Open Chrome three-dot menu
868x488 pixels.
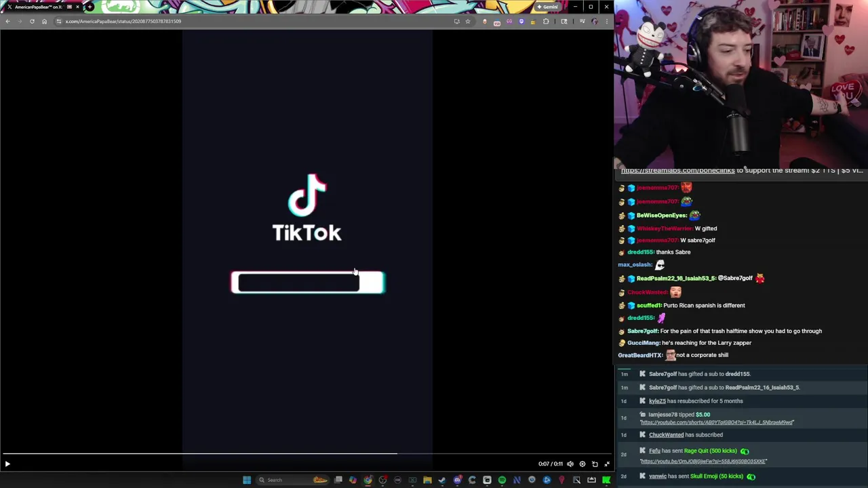coord(606,21)
